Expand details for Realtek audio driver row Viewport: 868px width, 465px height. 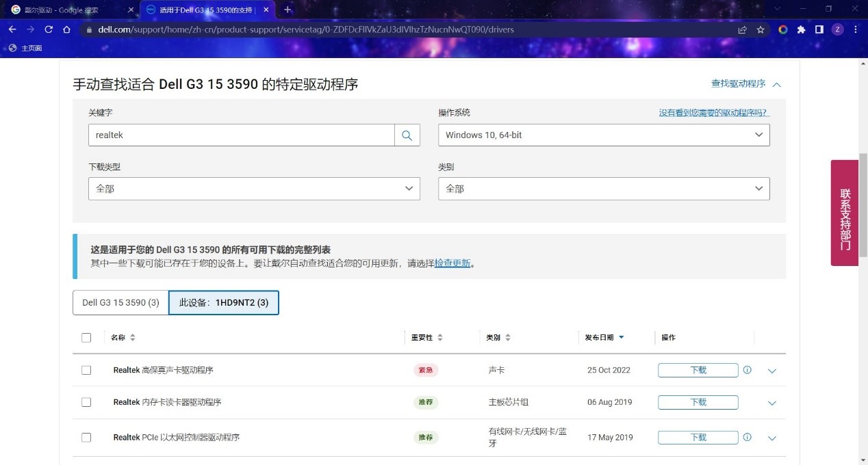[x=772, y=371]
